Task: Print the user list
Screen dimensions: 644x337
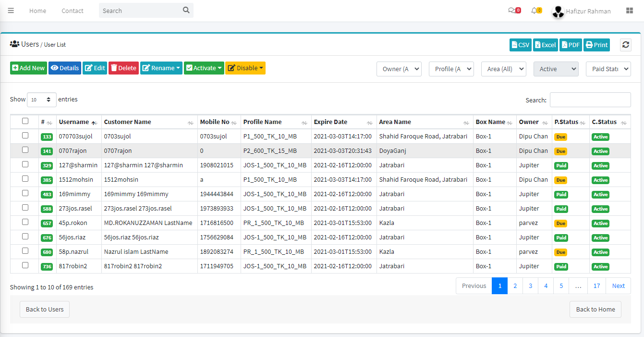Action: click(596, 45)
